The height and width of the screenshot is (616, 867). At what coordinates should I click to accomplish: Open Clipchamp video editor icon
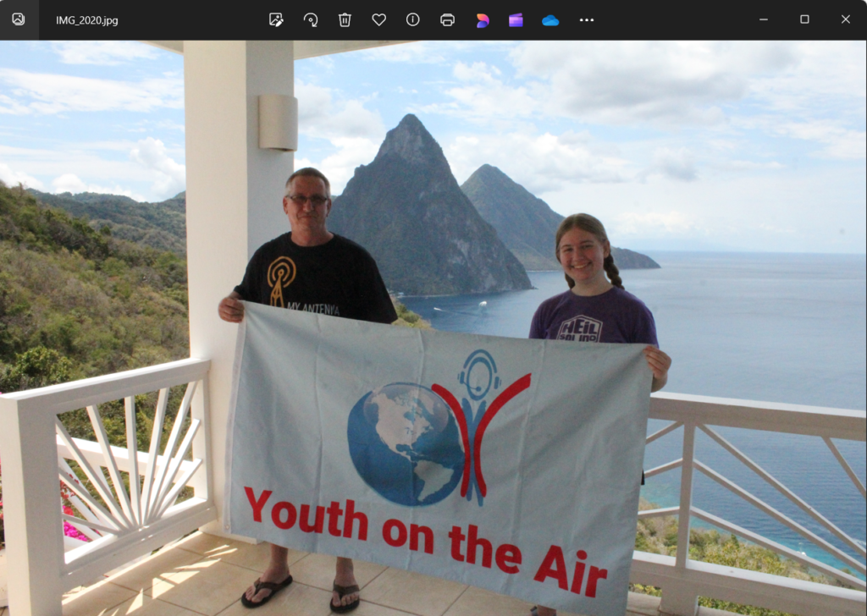point(516,20)
